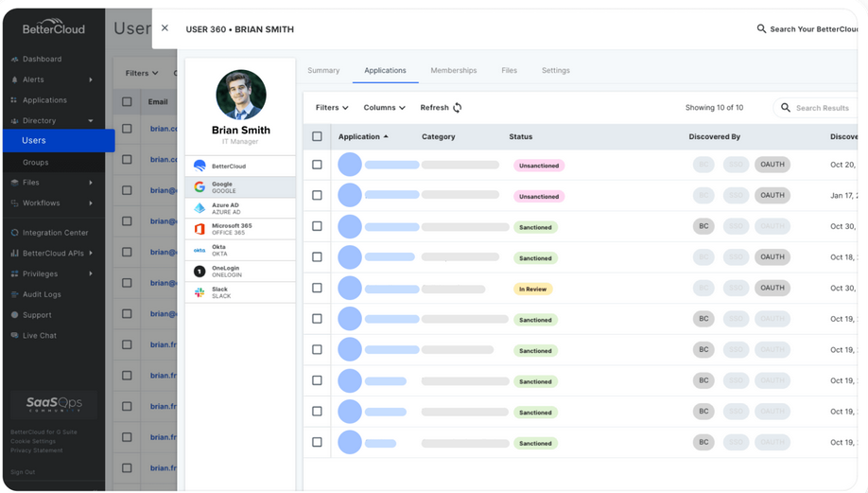This screenshot has width=868, height=493.
Task: Open the Settings tab
Action: [556, 70]
